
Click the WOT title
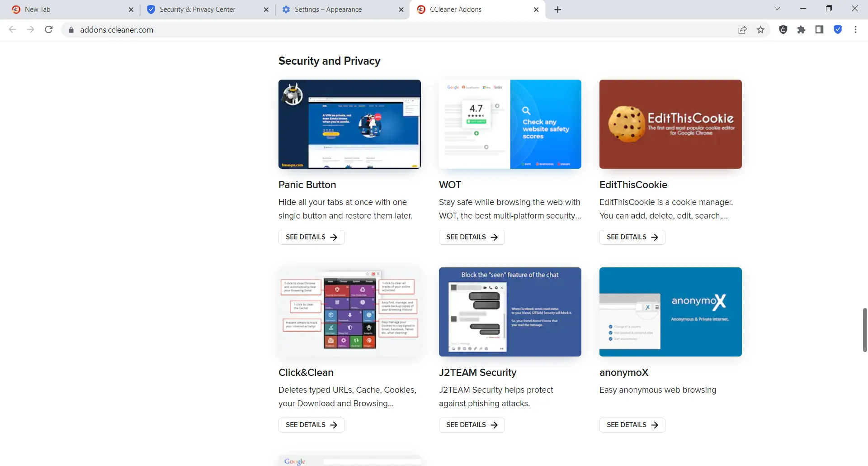tap(450, 185)
